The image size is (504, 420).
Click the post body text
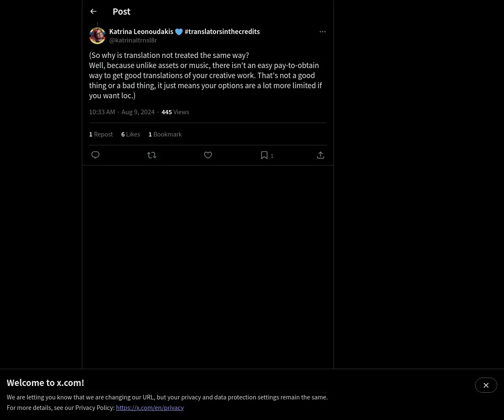(x=206, y=75)
